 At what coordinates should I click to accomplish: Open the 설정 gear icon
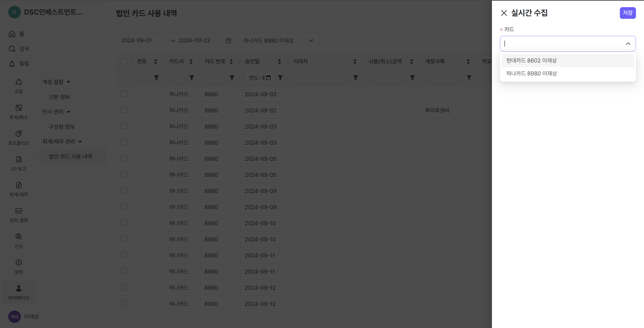coord(19,262)
